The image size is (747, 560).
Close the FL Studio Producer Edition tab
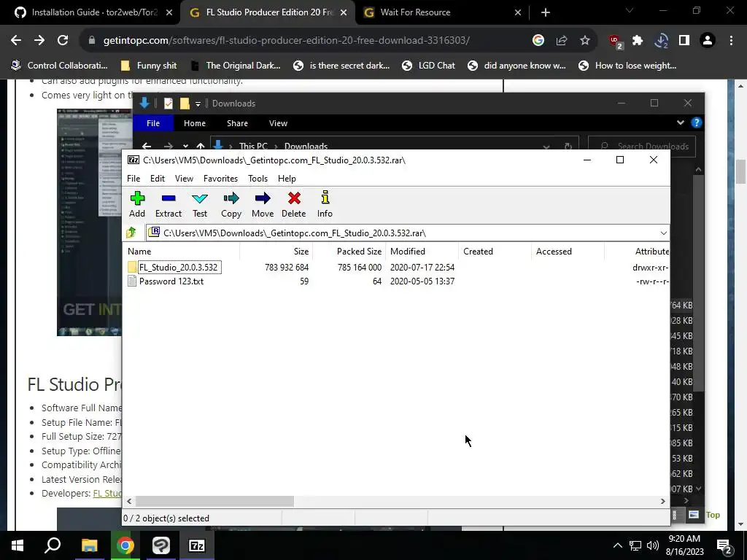coord(344,12)
